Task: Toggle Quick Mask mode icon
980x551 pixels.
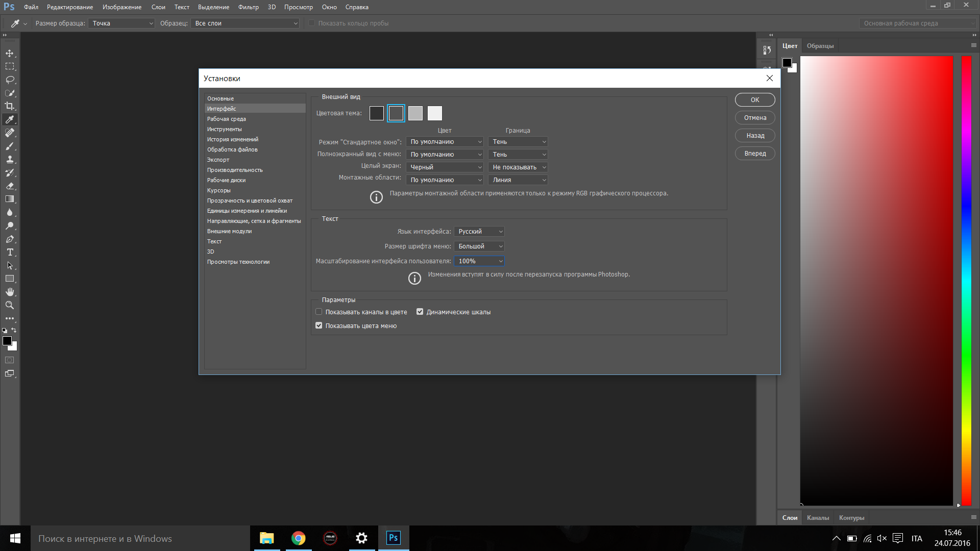Action: pos(10,360)
